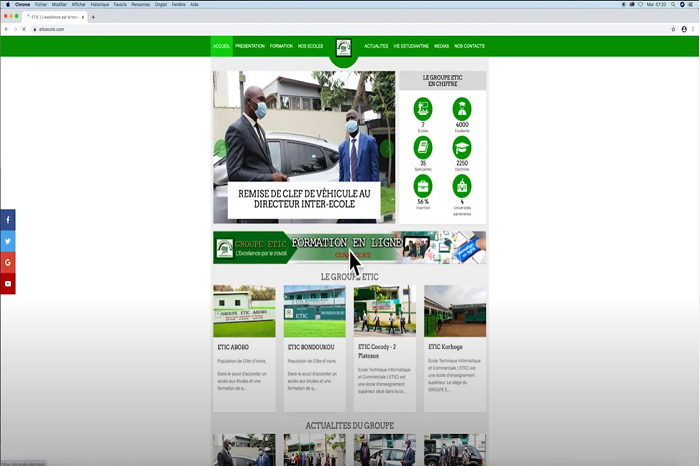The height and width of the screenshot is (466, 700).
Task: Close the ETIC browser tab
Action: (83, 17)
